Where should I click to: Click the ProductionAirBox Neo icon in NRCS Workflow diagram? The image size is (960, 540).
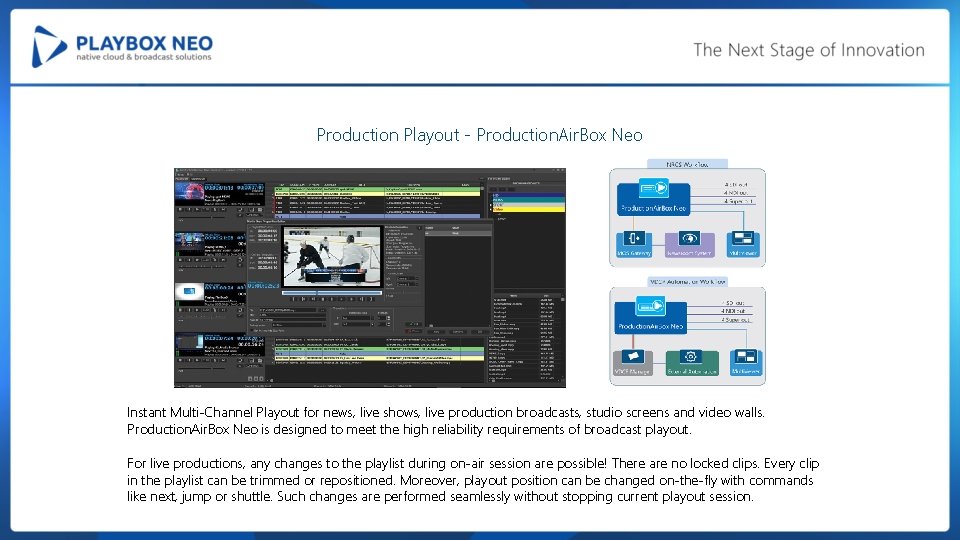tap(653, 188)
